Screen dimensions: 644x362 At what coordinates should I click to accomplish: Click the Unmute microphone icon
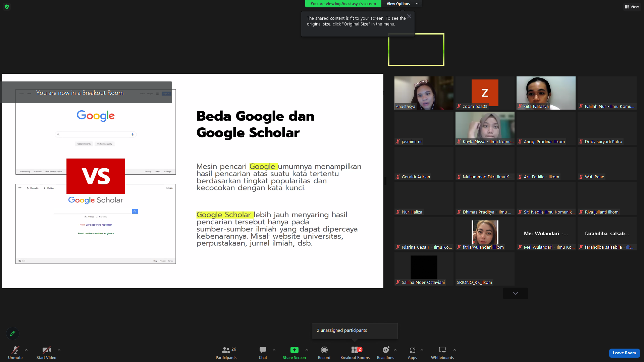(x=15, y=350)
